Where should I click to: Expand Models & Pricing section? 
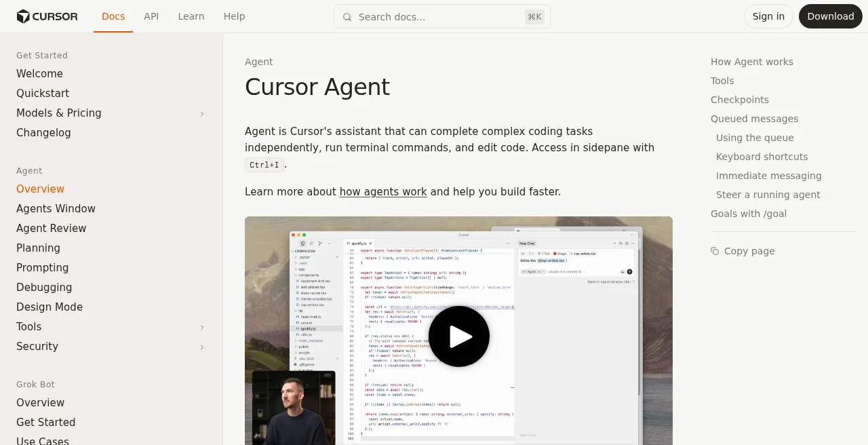(x=201, y=114)
